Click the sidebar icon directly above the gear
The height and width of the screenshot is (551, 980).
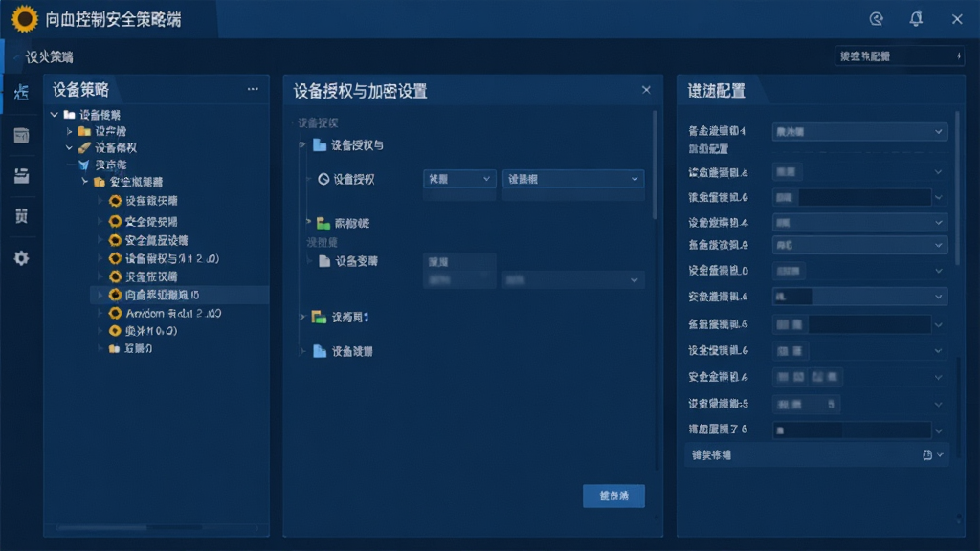click(21, 216)
